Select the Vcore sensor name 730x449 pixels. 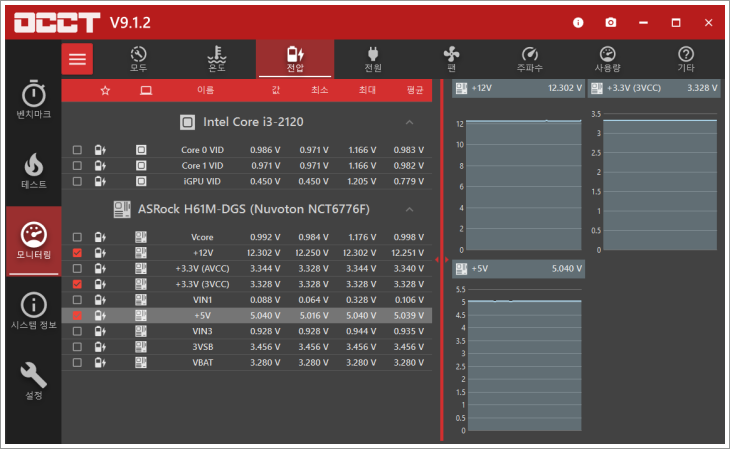click(202, 237)
